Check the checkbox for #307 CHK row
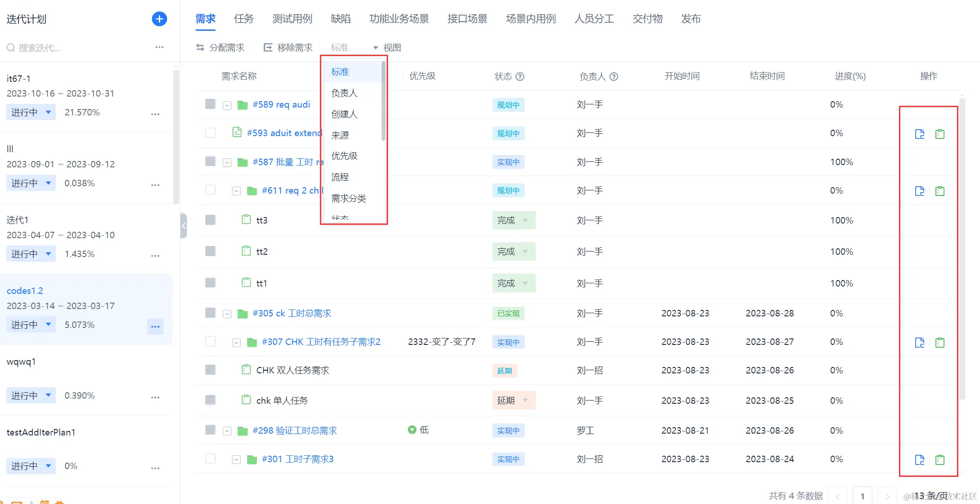The width and height of the screenshot is (980, 504). click(210, 341)
